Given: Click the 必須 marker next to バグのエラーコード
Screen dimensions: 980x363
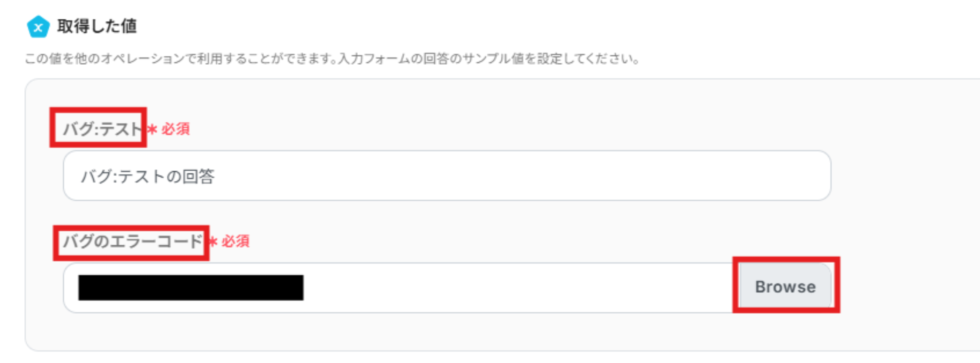Looking at the screenshot, I should point(235,242).
